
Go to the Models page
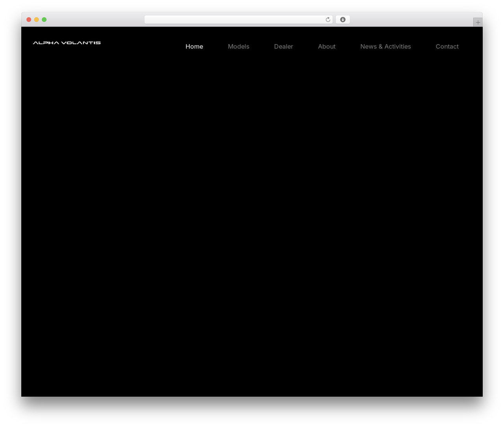(239, 46)
